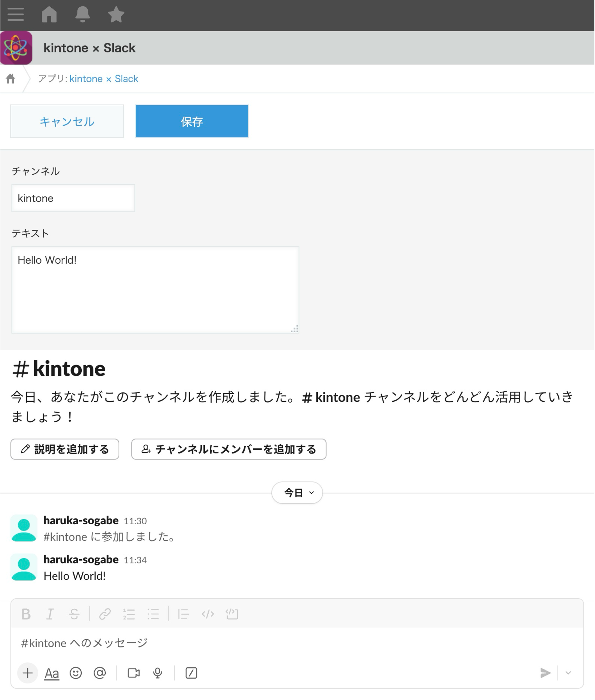This screenshot has height=700, width=595.
Task: Start video clip recording icon
Action: click(134, 673)
